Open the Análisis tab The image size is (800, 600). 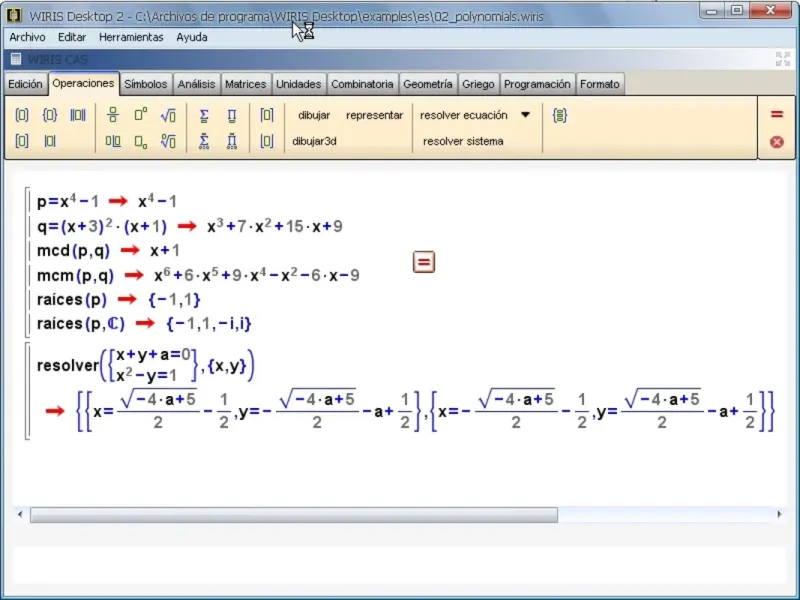pos(196,84)
